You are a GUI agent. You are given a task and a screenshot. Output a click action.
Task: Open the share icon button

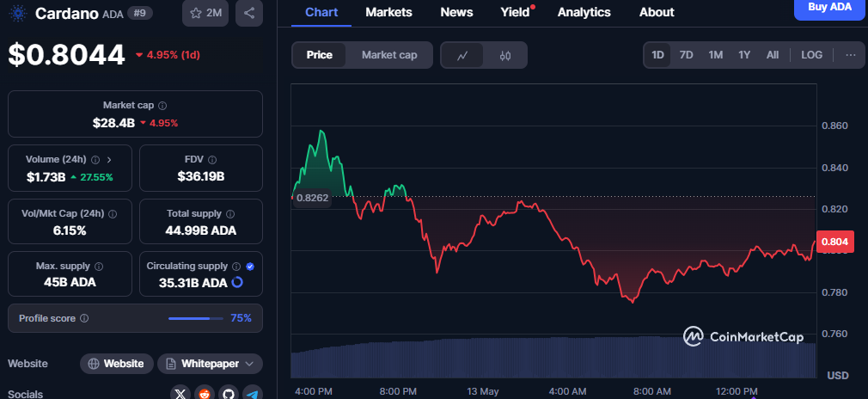tap(249, 13)
